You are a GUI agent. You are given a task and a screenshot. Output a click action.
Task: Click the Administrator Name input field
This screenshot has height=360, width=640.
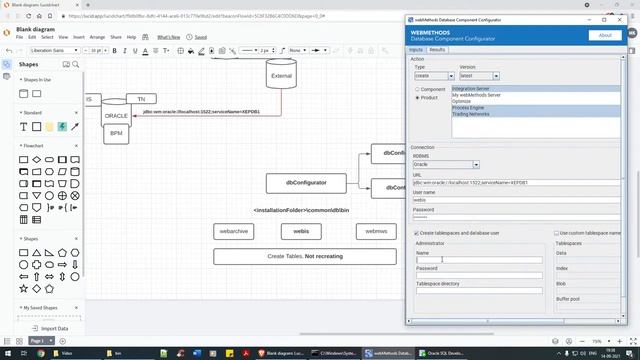[x=479, y=260]
